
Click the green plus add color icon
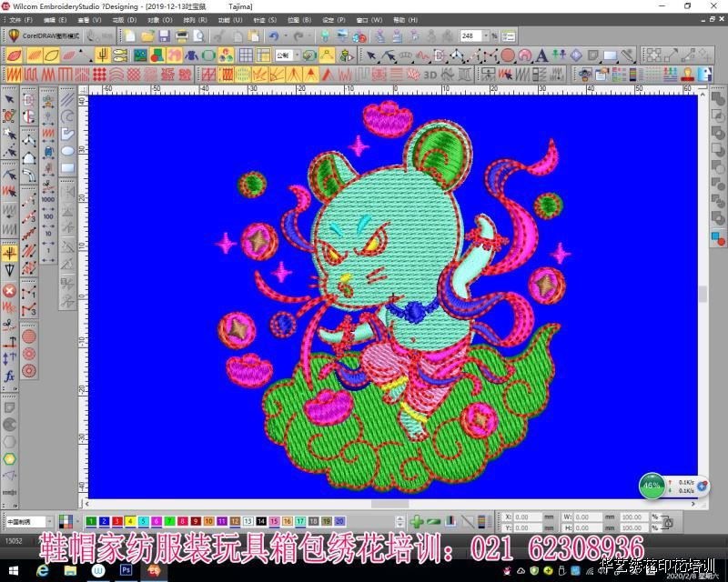[x=416, y=522]
